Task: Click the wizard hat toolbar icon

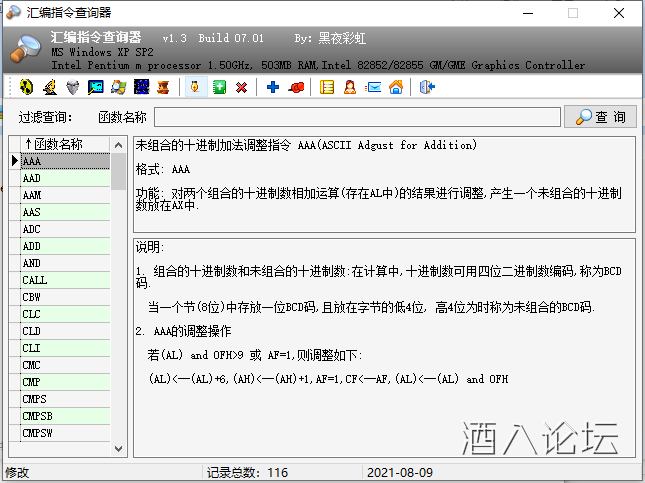Action: pos(50,87)
